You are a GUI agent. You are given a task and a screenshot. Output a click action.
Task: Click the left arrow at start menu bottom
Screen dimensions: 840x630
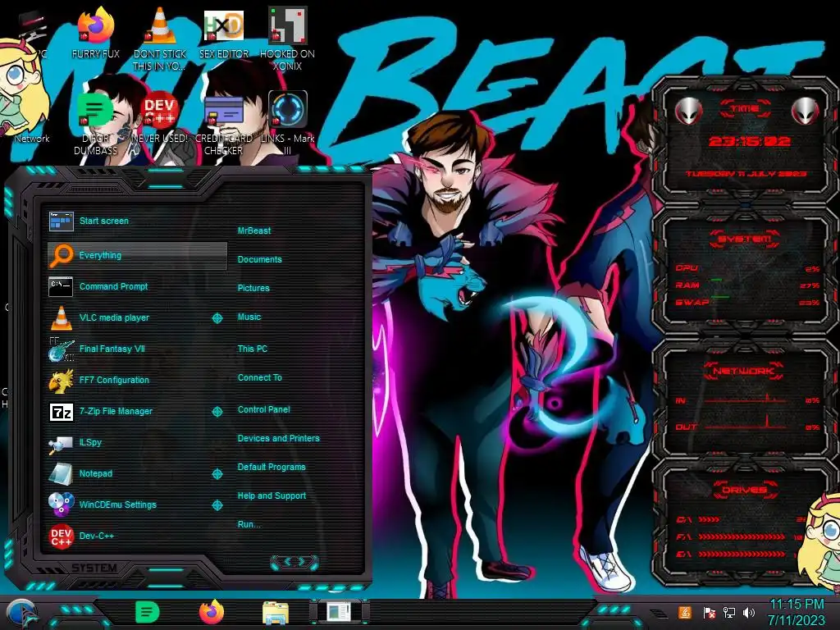pos(286,562)
